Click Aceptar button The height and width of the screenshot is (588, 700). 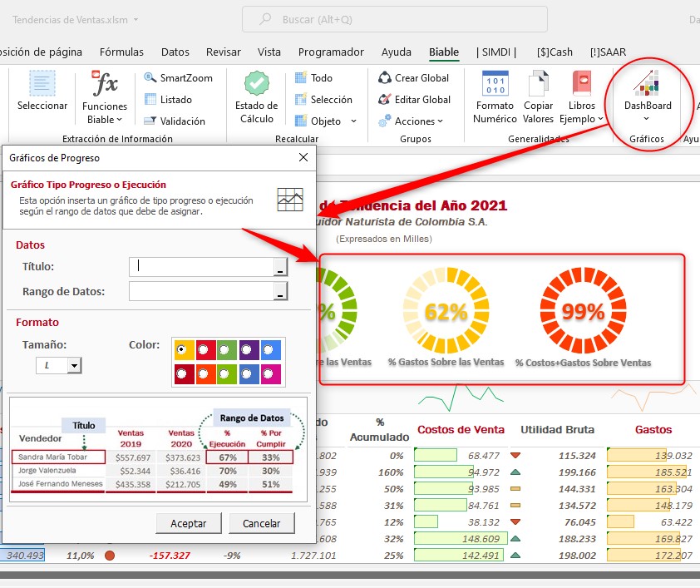tap(189, 523)
